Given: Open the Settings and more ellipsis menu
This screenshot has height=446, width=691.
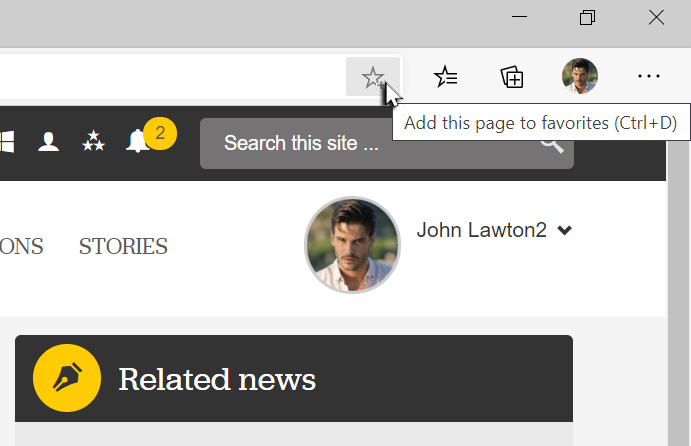Looking at the screenshot, I should pyautogui.click(x=649, y=77).
